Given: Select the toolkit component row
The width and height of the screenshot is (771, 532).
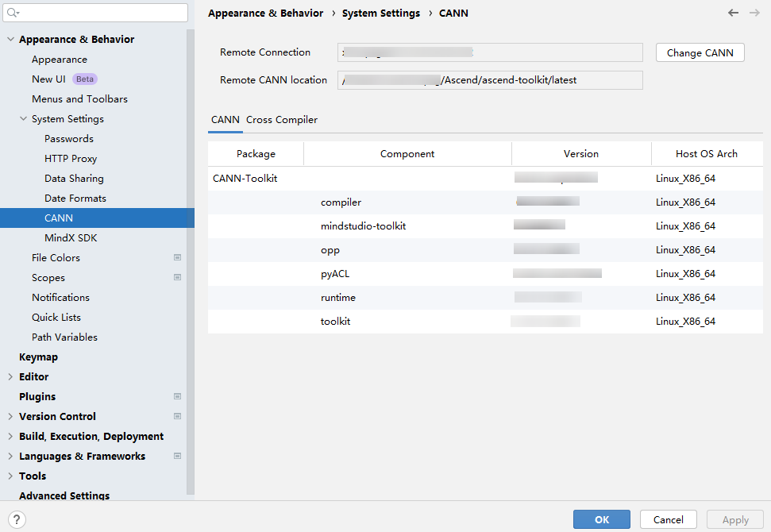Looking at the screenshot, I should pyautogui.click(x=485, y=321).
